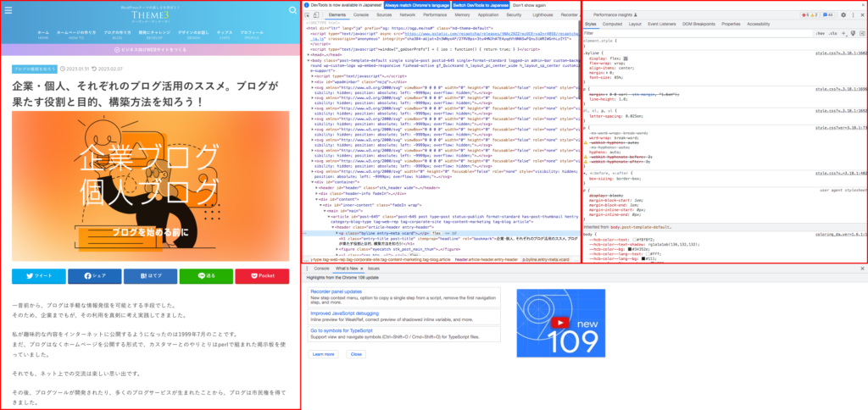Click the --hcb-color--text color swatch
Screen dimensions: 868x410
coord(634,239)
